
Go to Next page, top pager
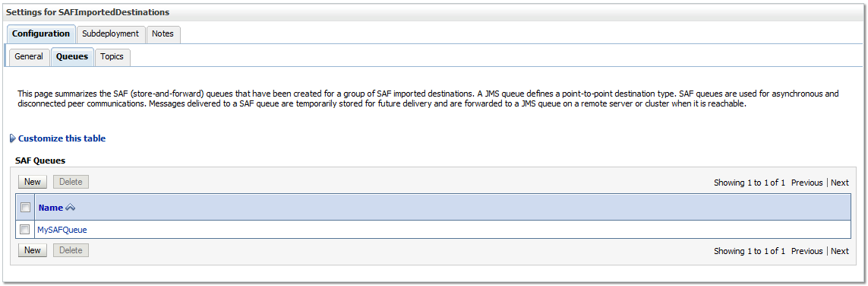click(840, 183)
